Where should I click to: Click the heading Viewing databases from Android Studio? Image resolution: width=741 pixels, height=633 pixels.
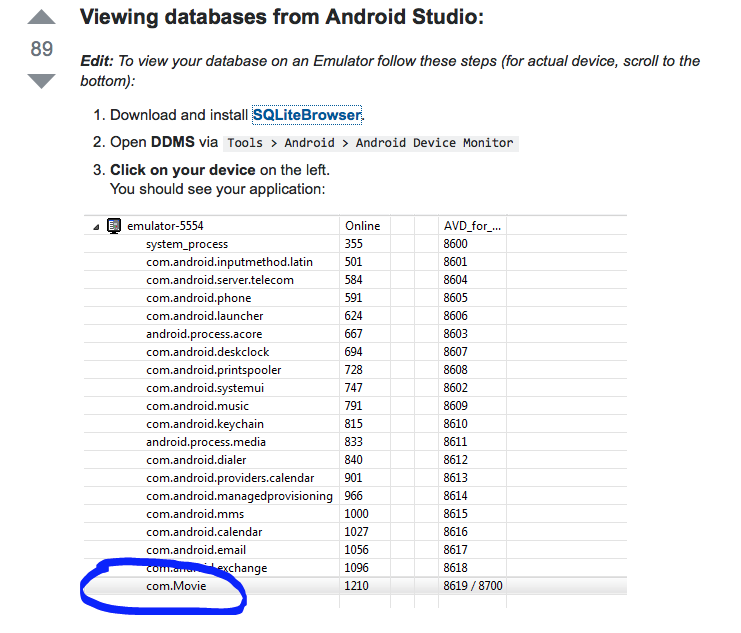pyautogui.click(x=282, y=17)
